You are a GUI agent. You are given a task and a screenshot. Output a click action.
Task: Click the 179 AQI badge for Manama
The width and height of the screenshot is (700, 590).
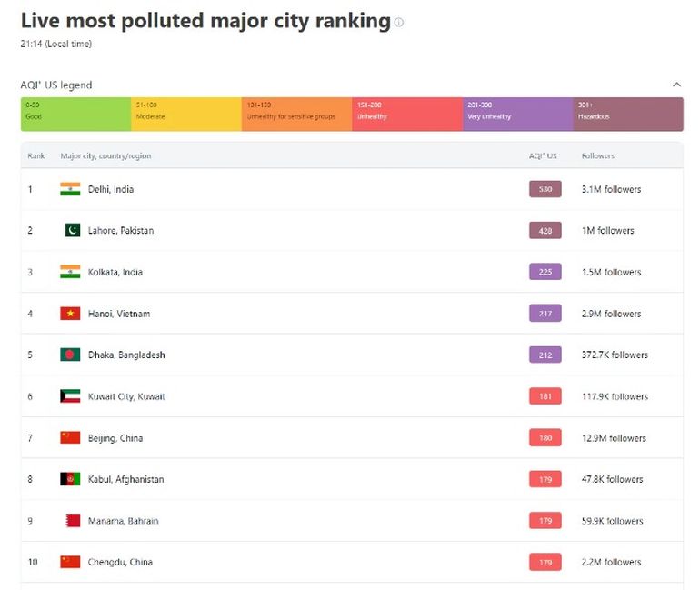coord(545,521)
